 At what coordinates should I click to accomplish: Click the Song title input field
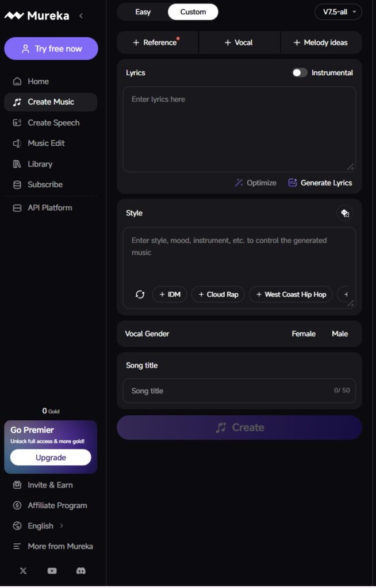pos(230,391)
